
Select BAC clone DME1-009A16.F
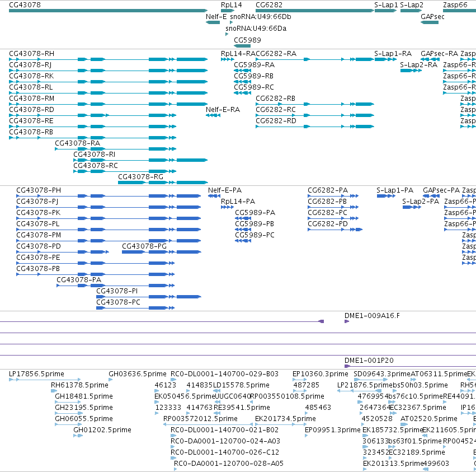pos(372,316)
